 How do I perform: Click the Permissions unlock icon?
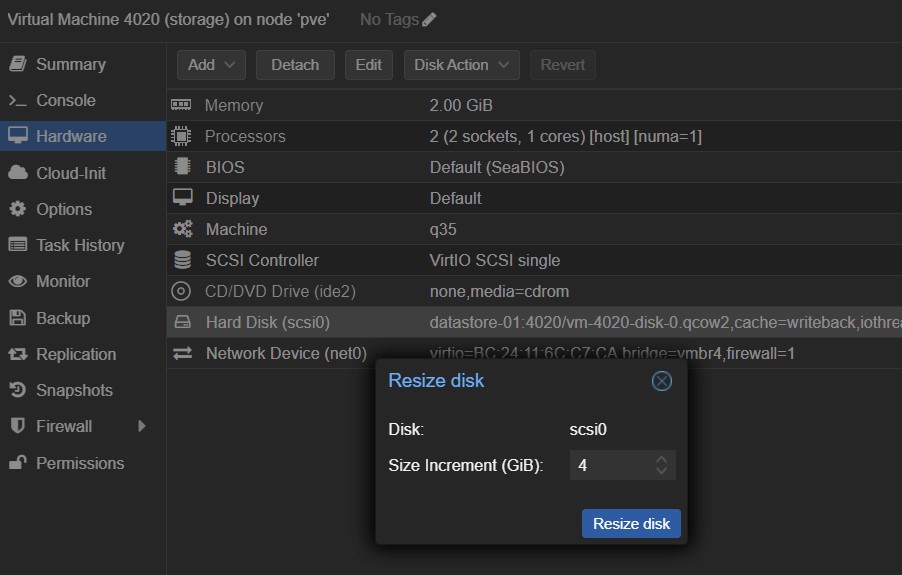[x=17, y=463]
